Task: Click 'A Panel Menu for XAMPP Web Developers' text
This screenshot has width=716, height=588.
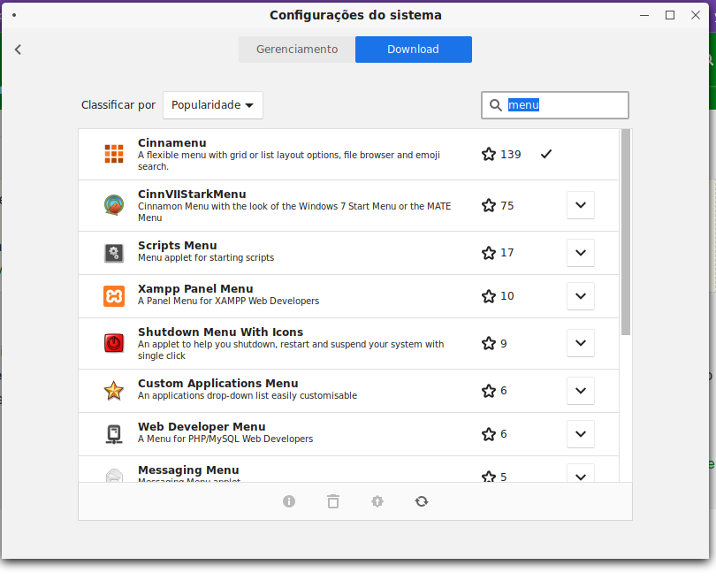Action: click(228, 302)
